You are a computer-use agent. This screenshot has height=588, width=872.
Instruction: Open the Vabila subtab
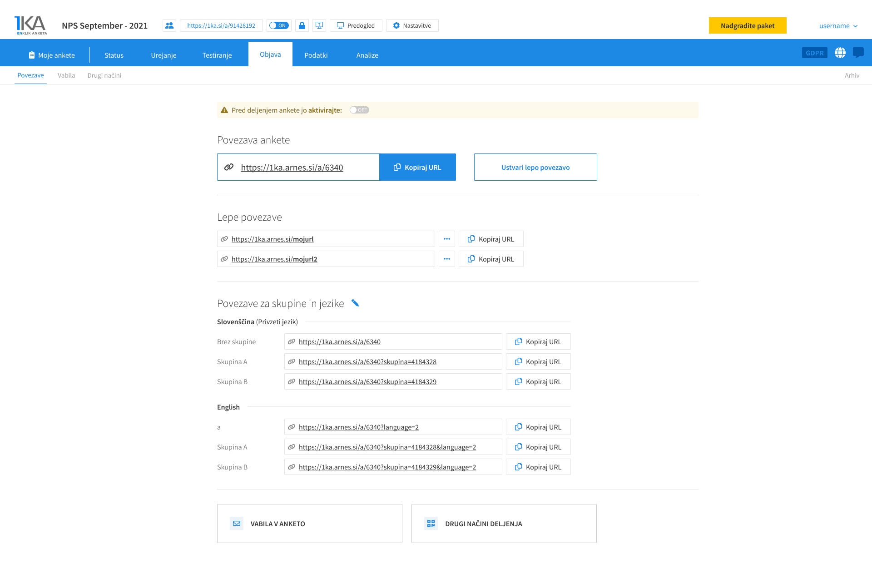coord(66,75)
